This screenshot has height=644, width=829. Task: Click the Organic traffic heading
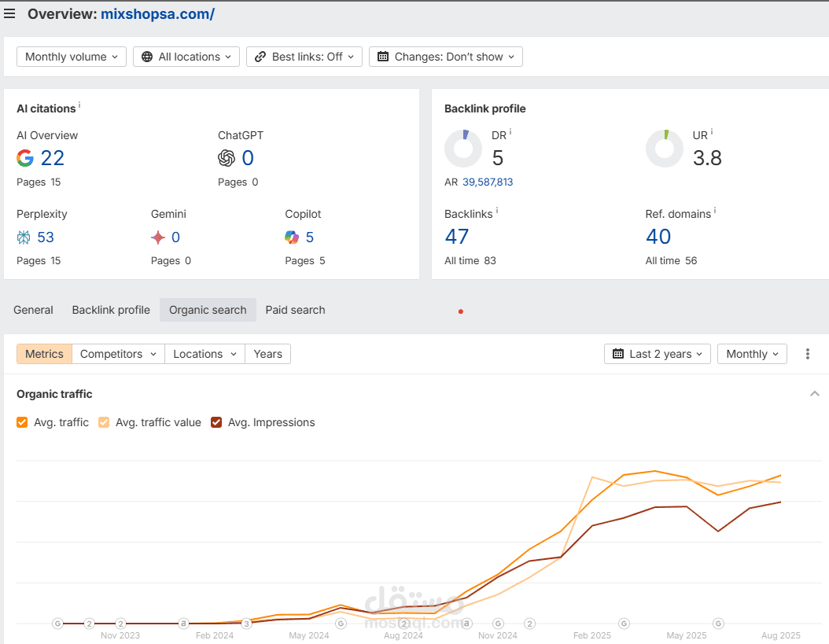[x=54, y=394]
